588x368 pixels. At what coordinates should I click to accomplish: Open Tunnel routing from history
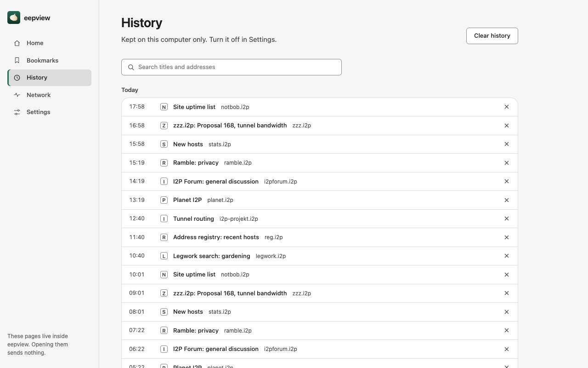[193, 218]
